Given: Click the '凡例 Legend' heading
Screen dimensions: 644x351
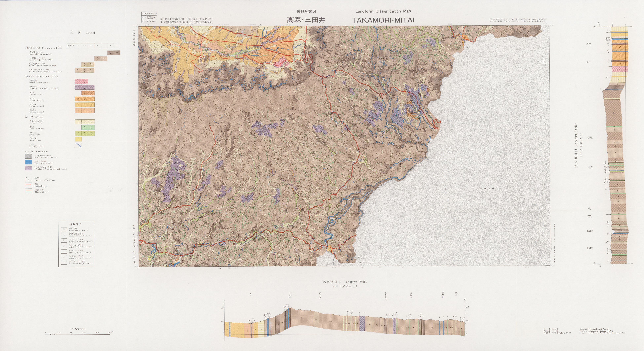Looking at the screenshot, I should pos(83,33).
